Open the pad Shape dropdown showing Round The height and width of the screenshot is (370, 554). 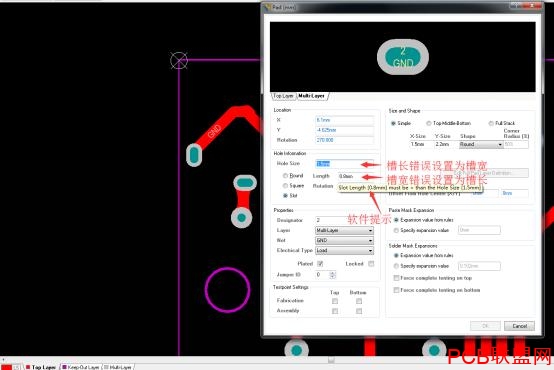pyautogui.click(x=481, y=145)
